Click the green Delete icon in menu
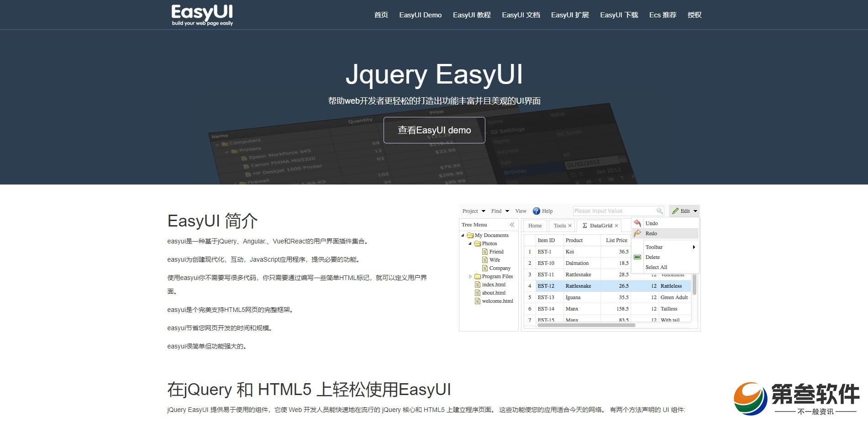This screenshot has height=422, width=868. click(637, 257)
